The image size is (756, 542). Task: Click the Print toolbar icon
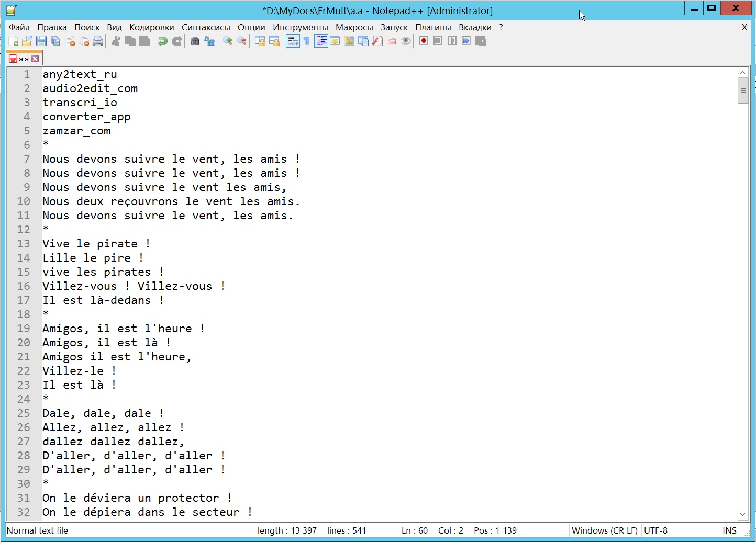(98, 41)
